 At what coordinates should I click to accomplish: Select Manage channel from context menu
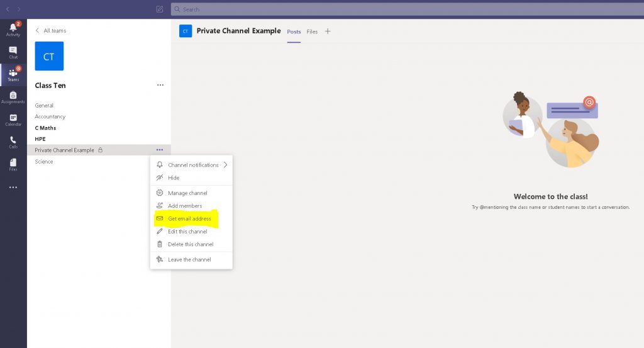tap(187, 193)
